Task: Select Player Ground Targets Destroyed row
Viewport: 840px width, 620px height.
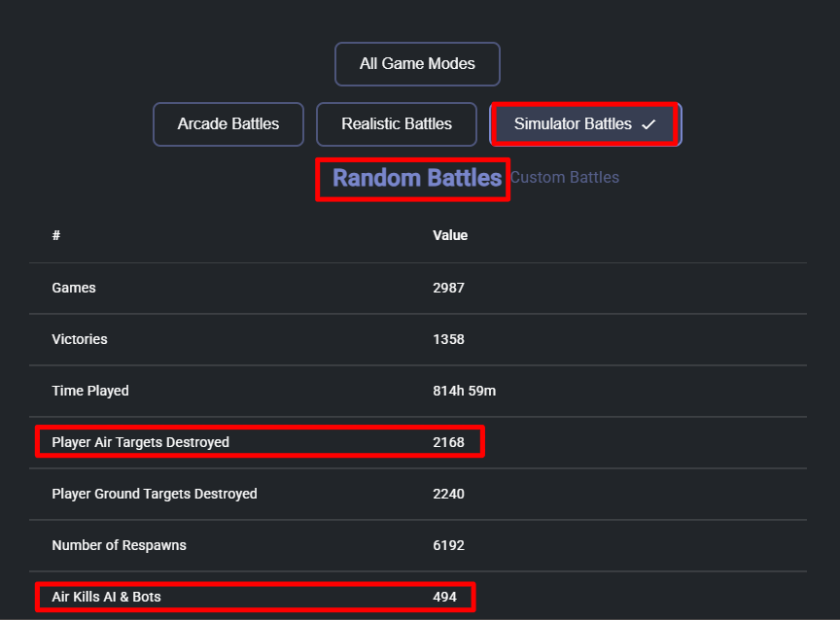Action: point(155,494)
